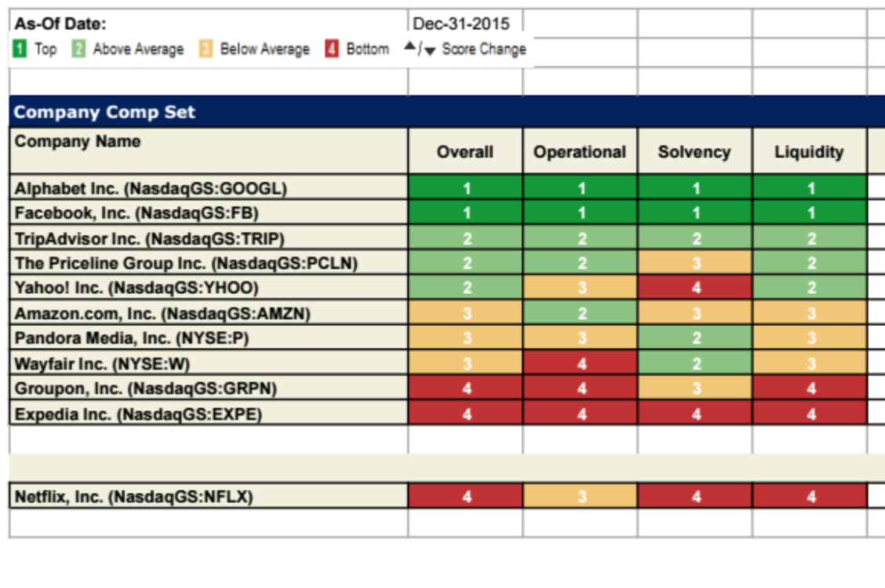This screenshot has height=588, width=885.
Task: Click the Company Name column header
Action: pos(208,151)
